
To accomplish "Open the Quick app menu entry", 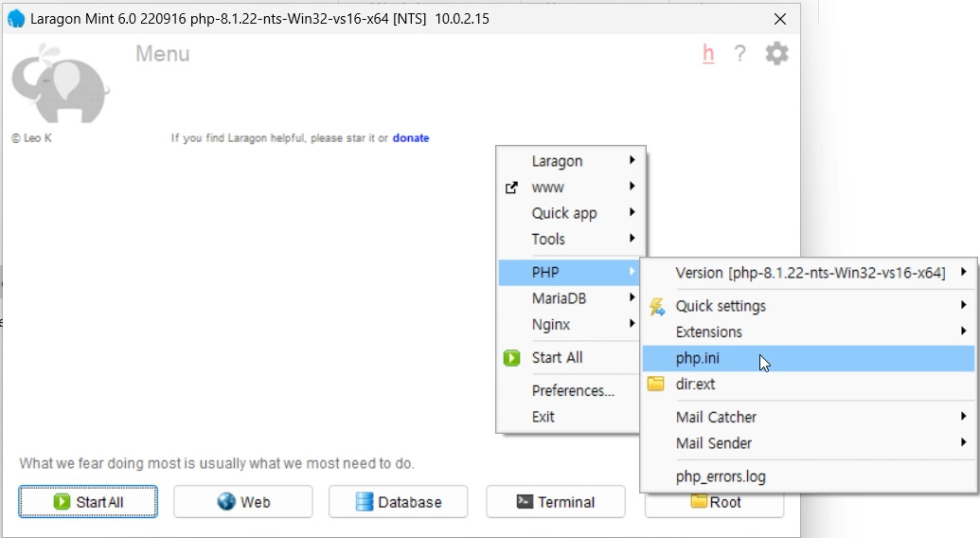I will click(571, 213).
